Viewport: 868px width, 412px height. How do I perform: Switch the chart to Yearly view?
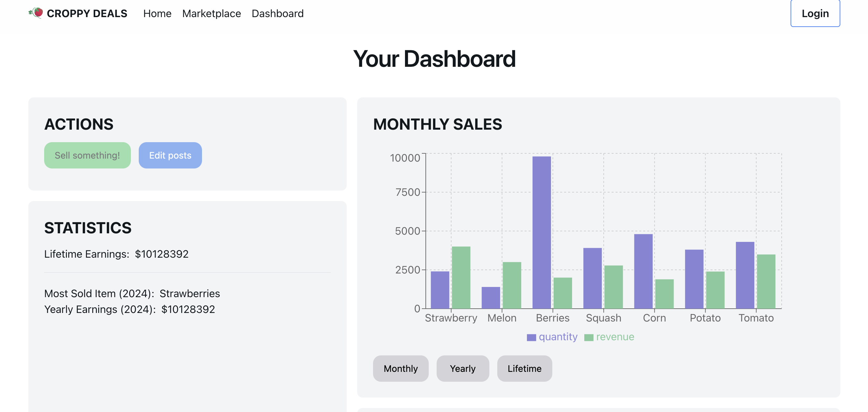point(463,368)
